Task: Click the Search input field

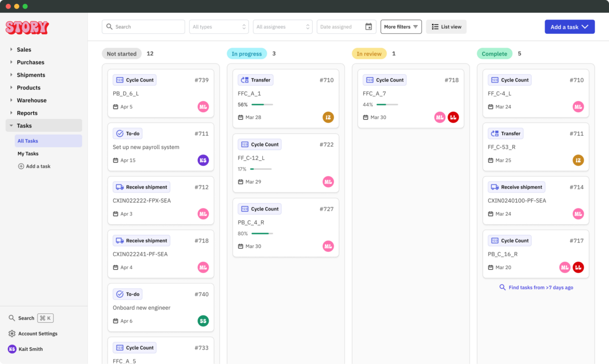Action: tap(144, 27)
